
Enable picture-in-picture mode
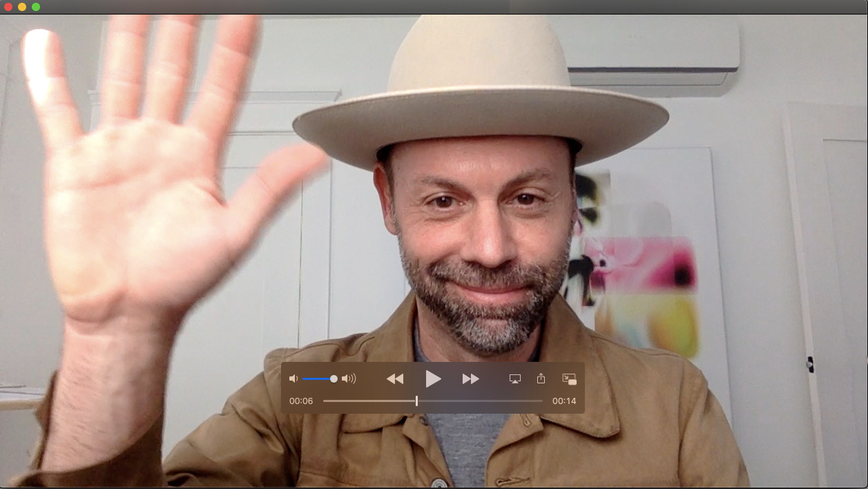[569, 378]
